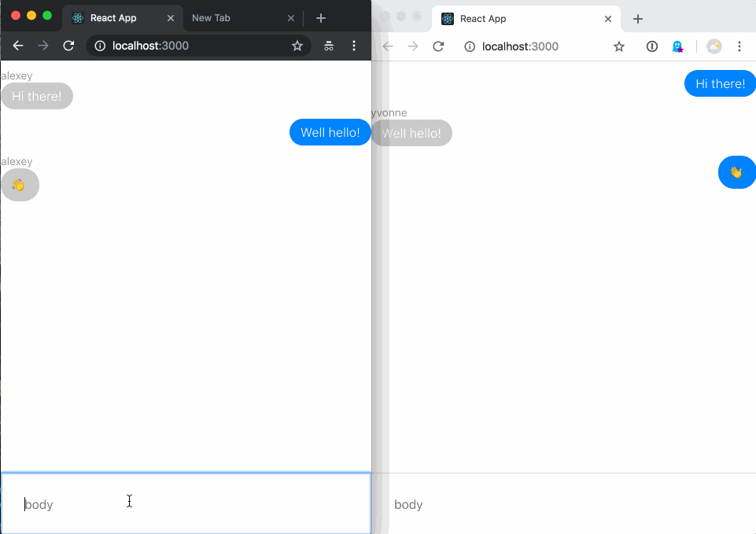Click forward arrow in right light browser
756x534 pixels.
coord(413,46)
